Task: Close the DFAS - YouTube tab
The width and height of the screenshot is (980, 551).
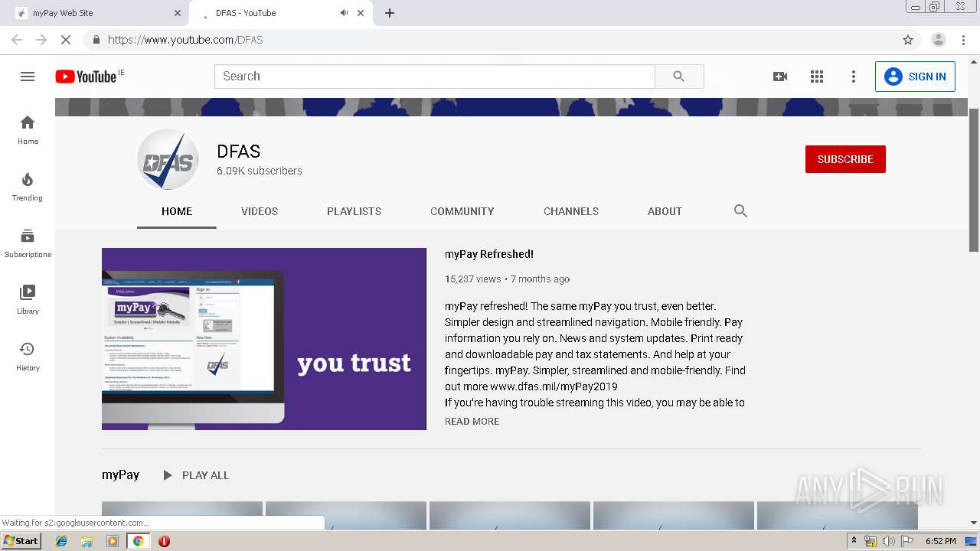Action: click(361, 13)
